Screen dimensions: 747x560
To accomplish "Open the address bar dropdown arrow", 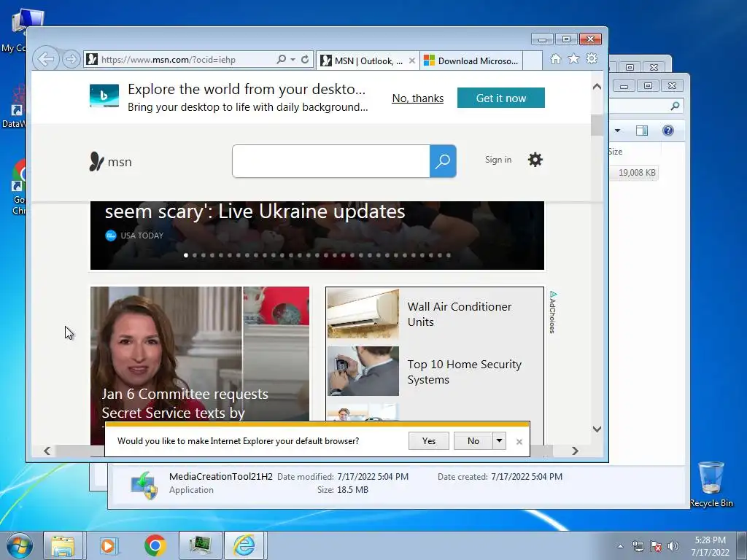I will coord(293,60).
